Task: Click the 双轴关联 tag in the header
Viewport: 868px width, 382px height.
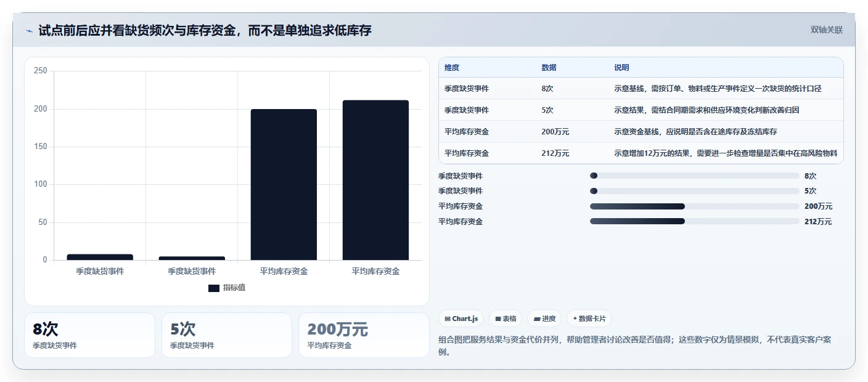Action: click(x=826, y=30)
